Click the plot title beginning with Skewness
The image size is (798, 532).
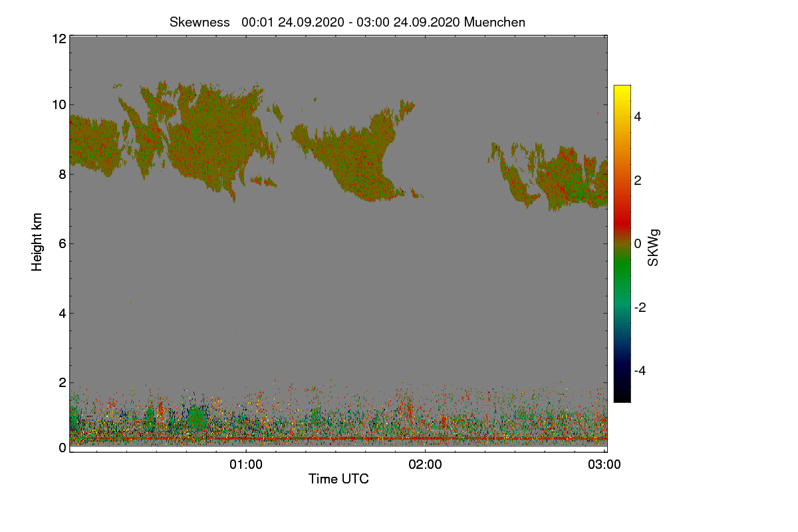point(347,22)
